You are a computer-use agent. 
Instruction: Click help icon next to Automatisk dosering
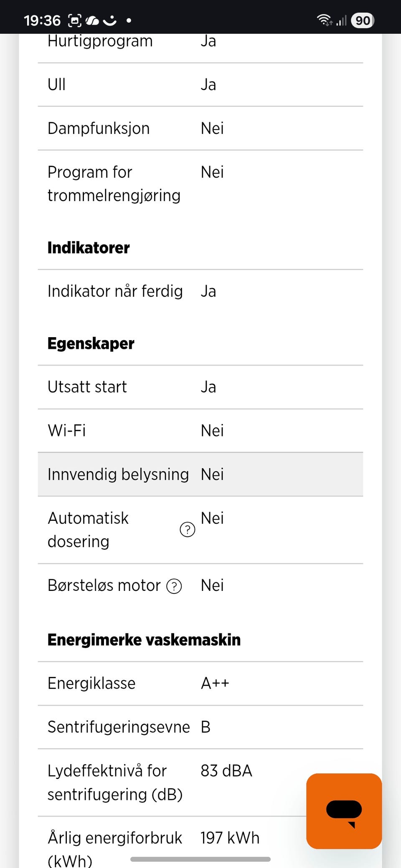pyautogui.click(x=187, y=530)
